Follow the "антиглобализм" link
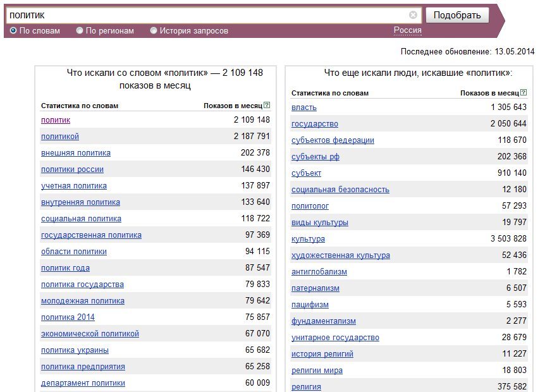545x392 pixels. click(x=319, y=272)
